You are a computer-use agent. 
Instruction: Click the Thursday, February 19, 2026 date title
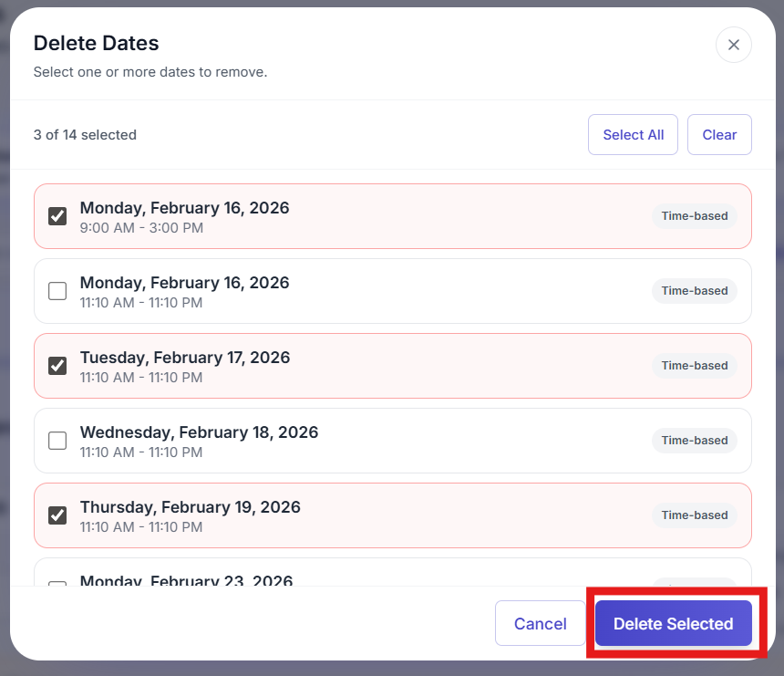pos(190,507)
